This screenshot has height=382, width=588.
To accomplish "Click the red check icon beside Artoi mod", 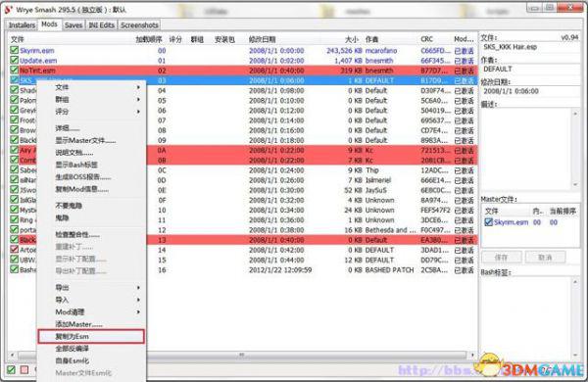I will pyautogui.click(x=15, y=250).
